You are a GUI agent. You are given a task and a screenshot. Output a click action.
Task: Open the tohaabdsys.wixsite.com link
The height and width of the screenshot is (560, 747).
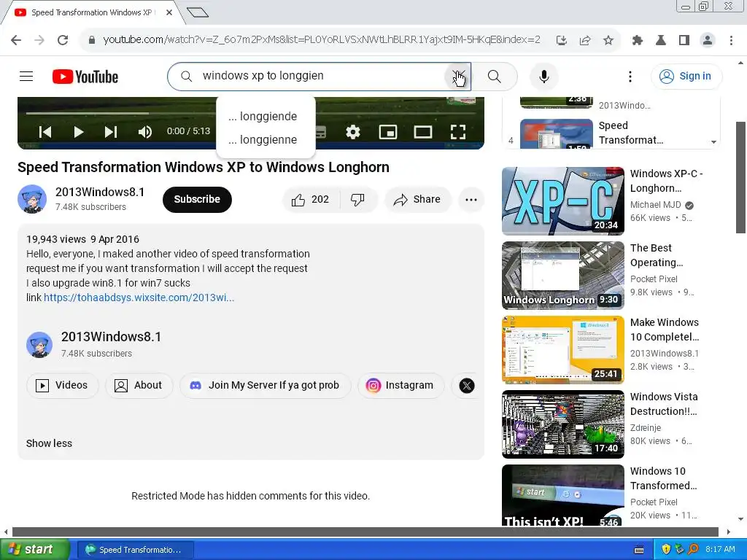139,297
